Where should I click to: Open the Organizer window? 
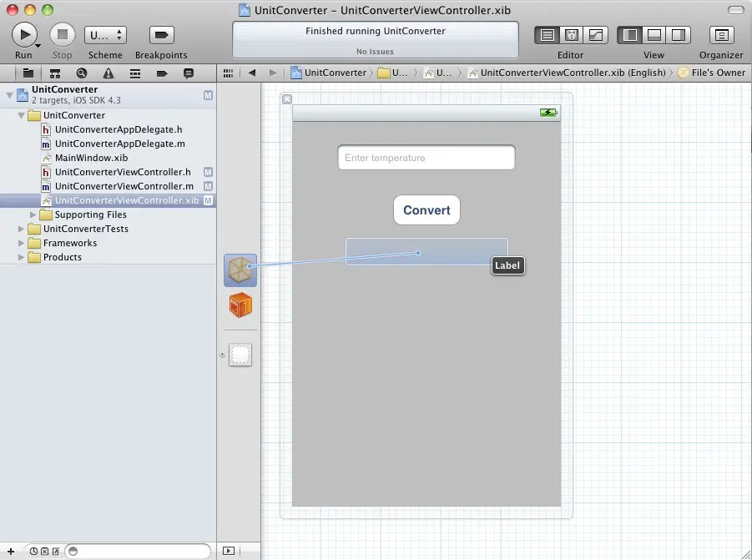[721, 35]
